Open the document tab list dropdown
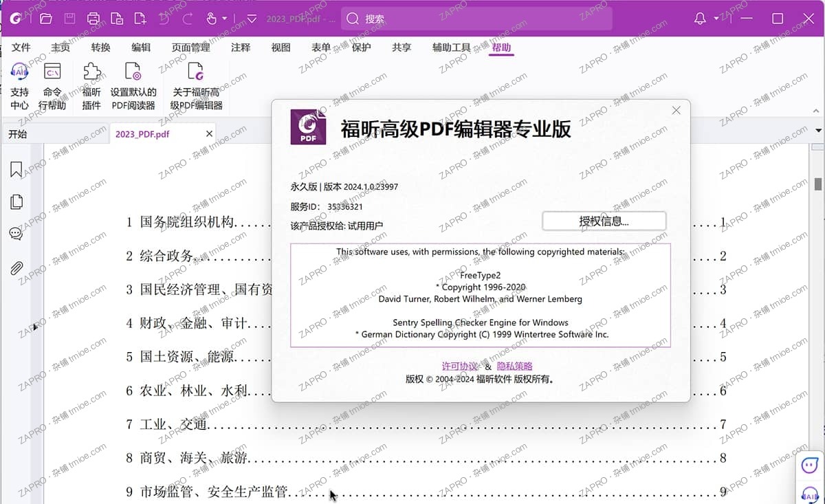The height and width of the screenshot is (504, 825). [818, 131]
